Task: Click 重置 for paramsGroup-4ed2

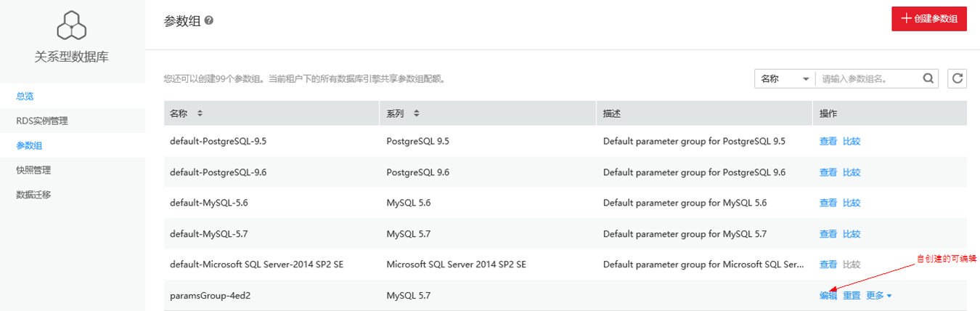Action: click(852, 296)
